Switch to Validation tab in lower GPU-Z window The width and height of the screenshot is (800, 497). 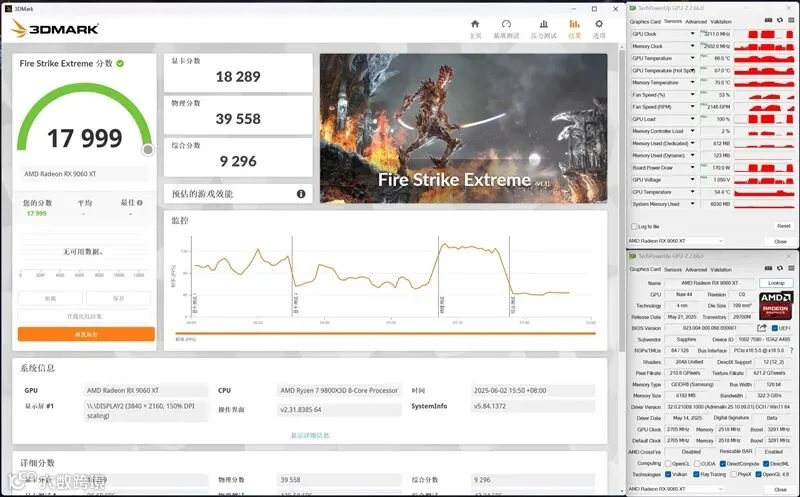(721, 269)
